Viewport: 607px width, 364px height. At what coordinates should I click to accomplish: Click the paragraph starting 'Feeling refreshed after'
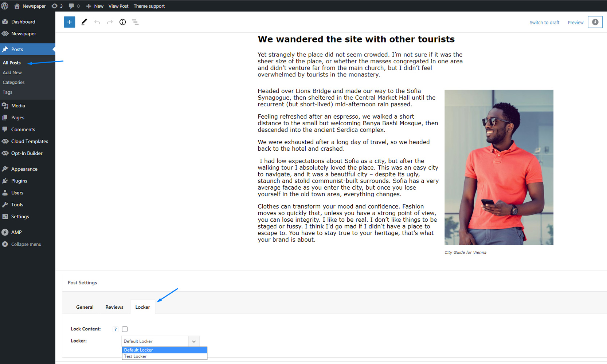coord(348,123)
